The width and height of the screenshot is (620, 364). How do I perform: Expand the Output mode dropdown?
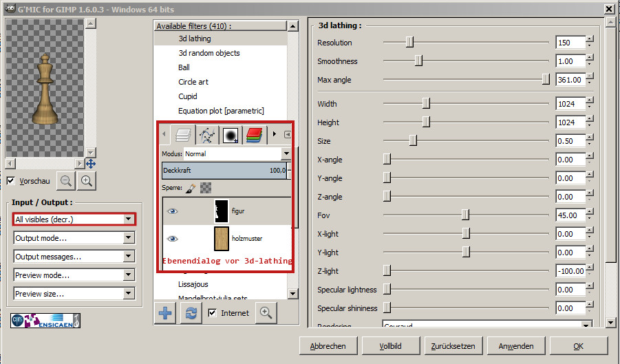pyautogui.click(x=74, y=238)
